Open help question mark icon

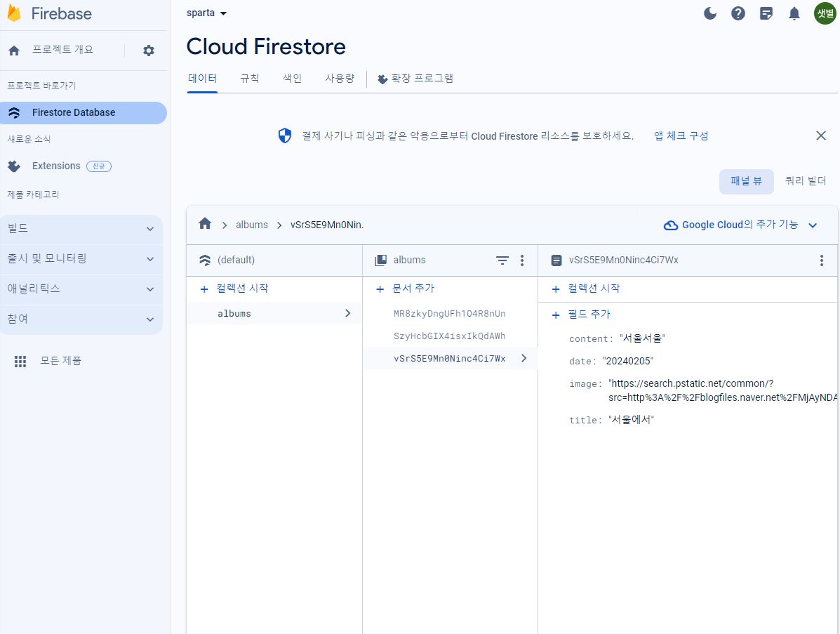[738, 13]
